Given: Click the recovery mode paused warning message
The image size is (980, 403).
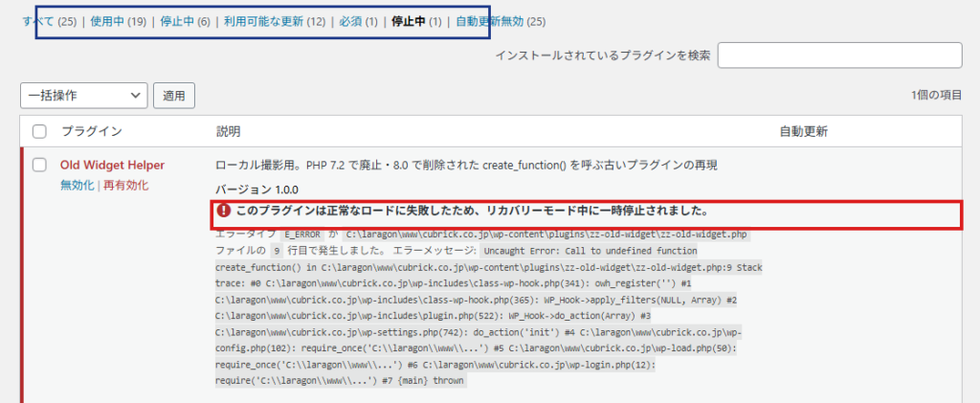Looking at the screenshot, I should click(472, 211).
